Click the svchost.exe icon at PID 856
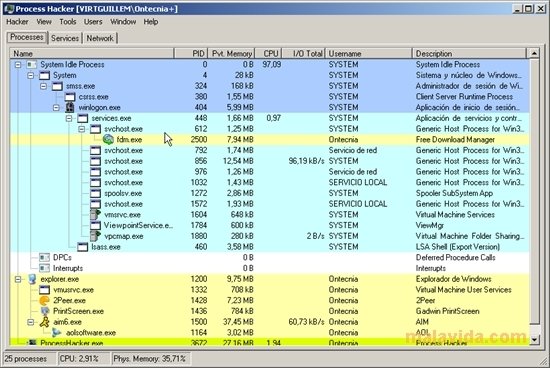 pyautogui.click(x=95, y=161)
